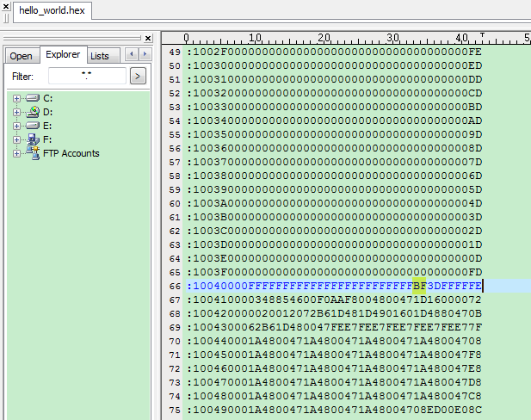Click hex line starting :10047000
The width and height of the screenshot is (531, 420).
(x=334, y=382)
